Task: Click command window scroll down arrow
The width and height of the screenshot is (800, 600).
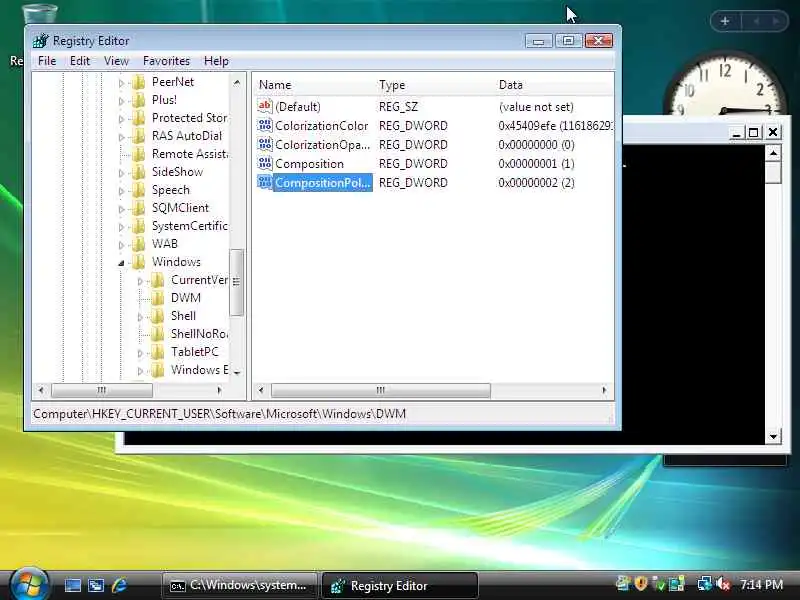Action: pyautogui.click(x=773, y=437)
